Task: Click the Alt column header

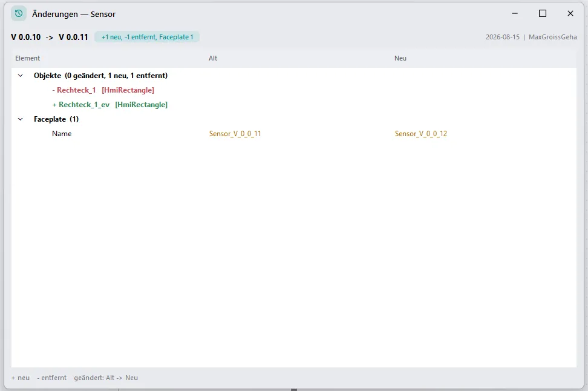Action: [x=213, y=58]
